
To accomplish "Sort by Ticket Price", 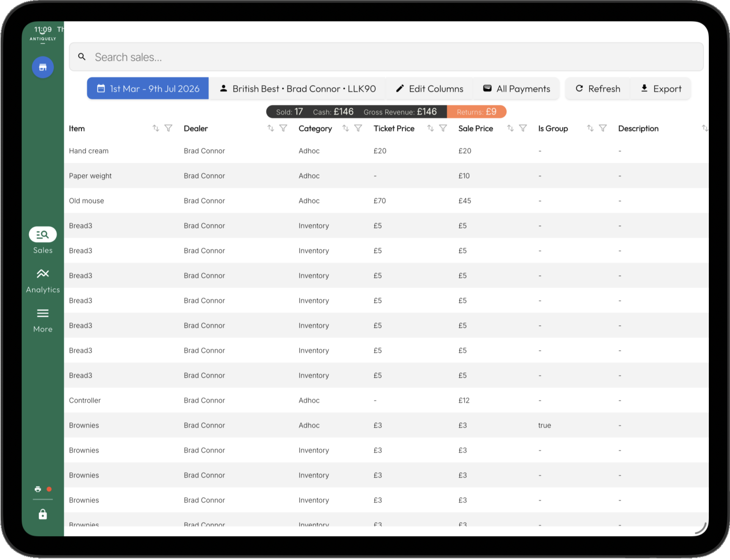I will pyautogui.click(x=431, y=128).
